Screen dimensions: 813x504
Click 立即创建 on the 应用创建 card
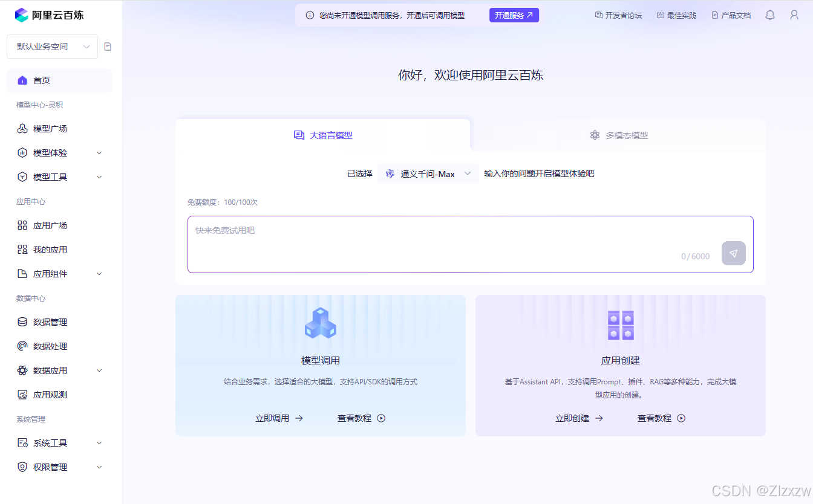[580, 418]
